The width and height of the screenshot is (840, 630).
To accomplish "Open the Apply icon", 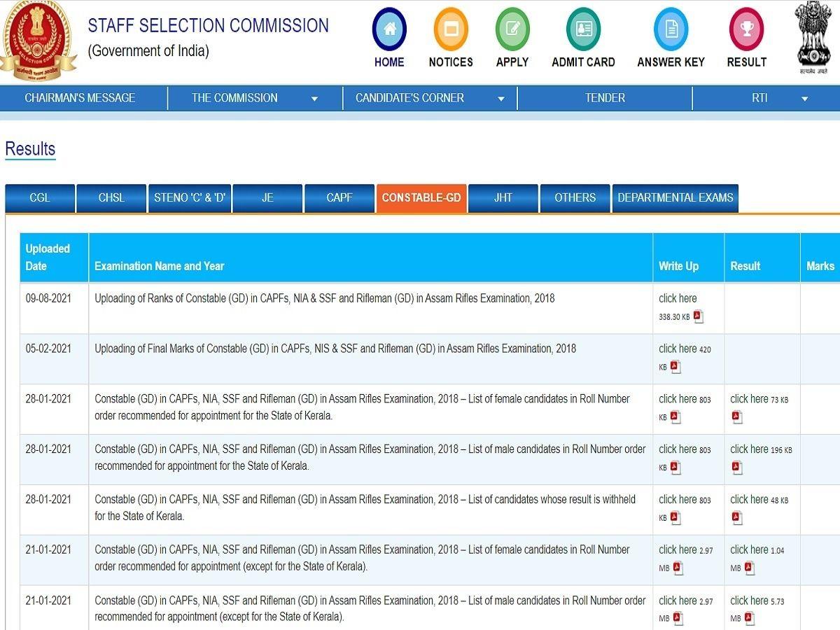I will [512, 29].
